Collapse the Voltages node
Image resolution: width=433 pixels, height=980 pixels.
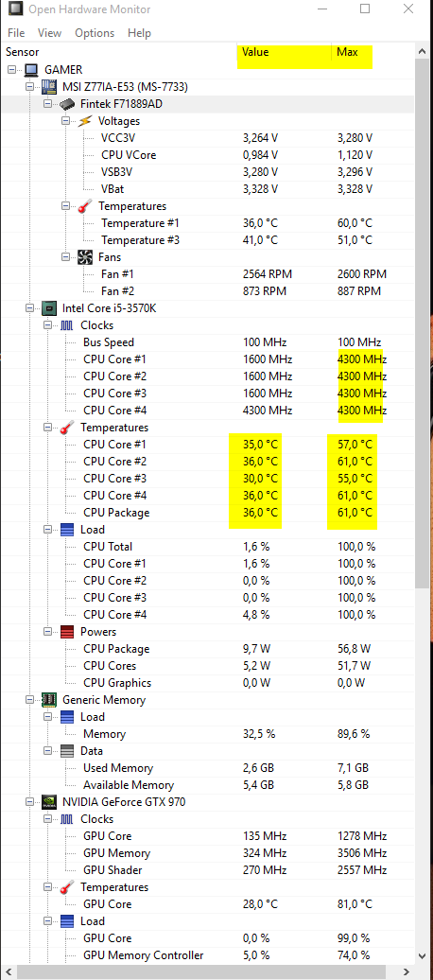click(x=65, y=121)
